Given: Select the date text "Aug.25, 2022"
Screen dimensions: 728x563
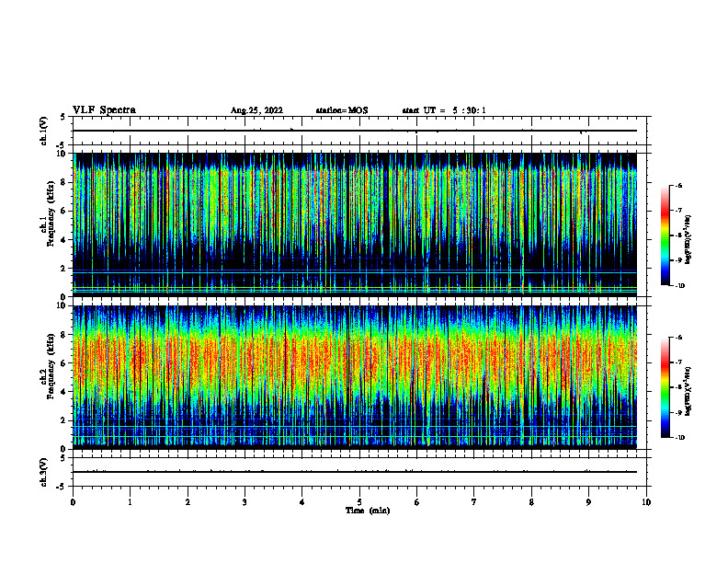Looking at the screenshot, I should click(x=256, y=110).
